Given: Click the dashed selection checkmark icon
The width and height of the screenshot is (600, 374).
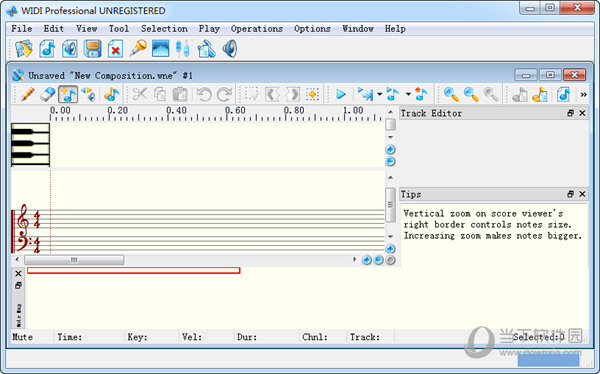Looking at the screenshot, I should pyautogui.click(x=251, y=94).
